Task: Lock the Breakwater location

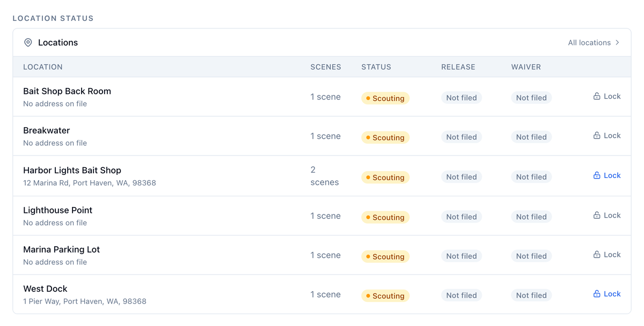Action: pos(606,136)
